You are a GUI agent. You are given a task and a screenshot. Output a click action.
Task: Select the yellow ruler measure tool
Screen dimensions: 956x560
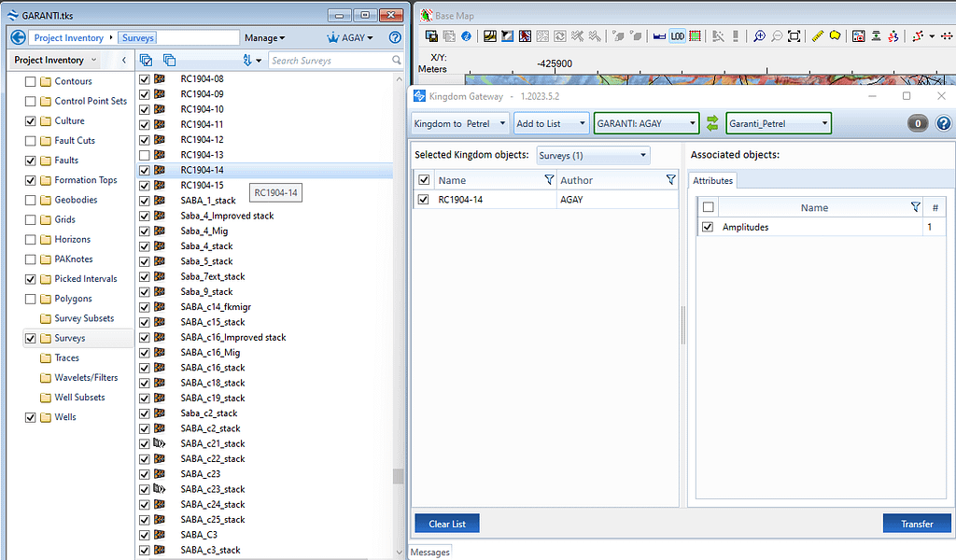coord(817,36)
